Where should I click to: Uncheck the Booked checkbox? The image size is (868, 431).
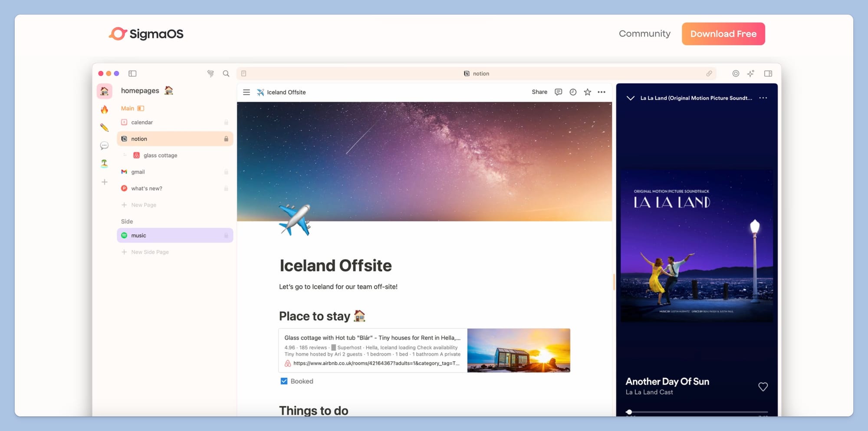tap(284, 381)
